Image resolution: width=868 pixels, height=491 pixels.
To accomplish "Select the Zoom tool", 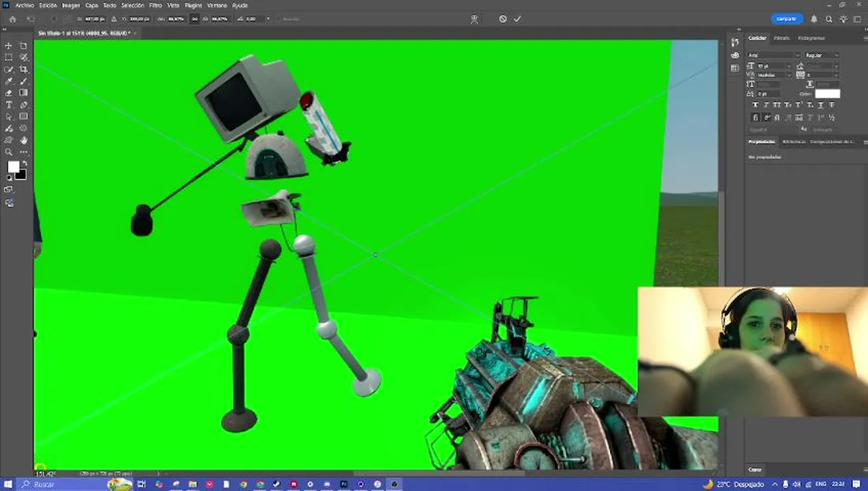I will [x=9, y=152].
